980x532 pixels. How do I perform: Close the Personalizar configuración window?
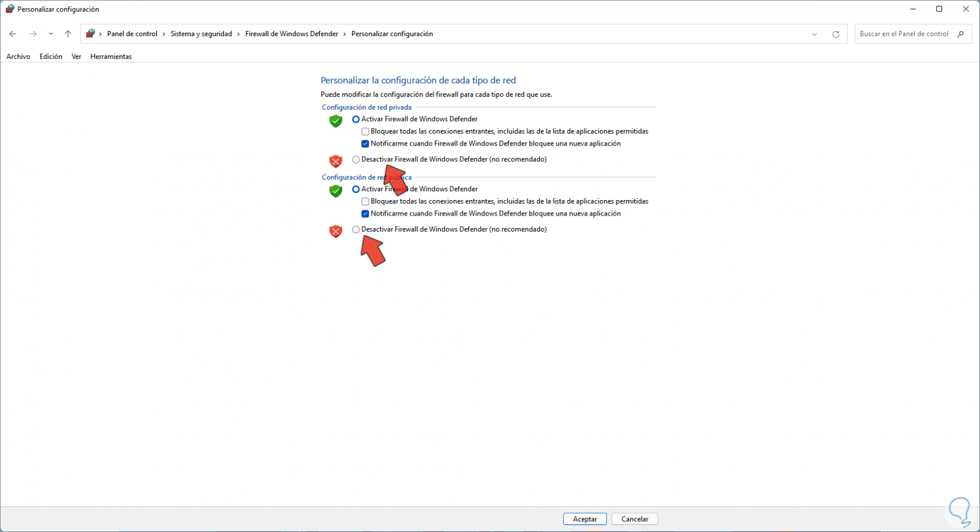(966, 9)
